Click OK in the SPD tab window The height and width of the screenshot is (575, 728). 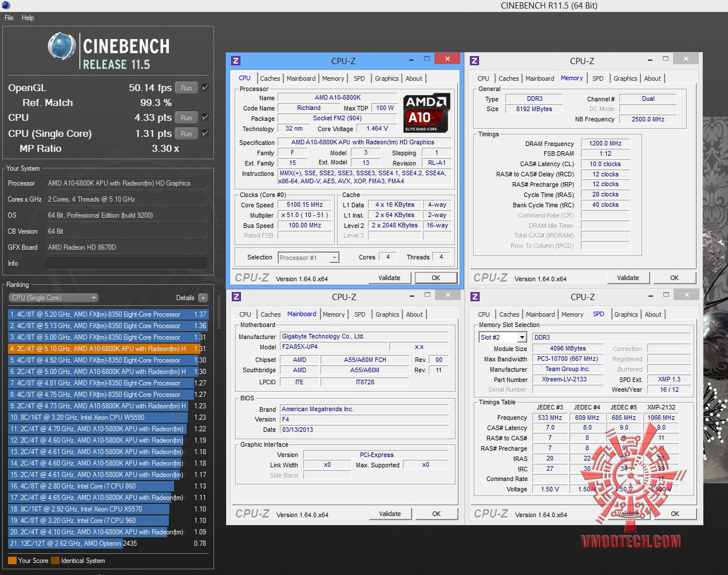click(675, 514)
